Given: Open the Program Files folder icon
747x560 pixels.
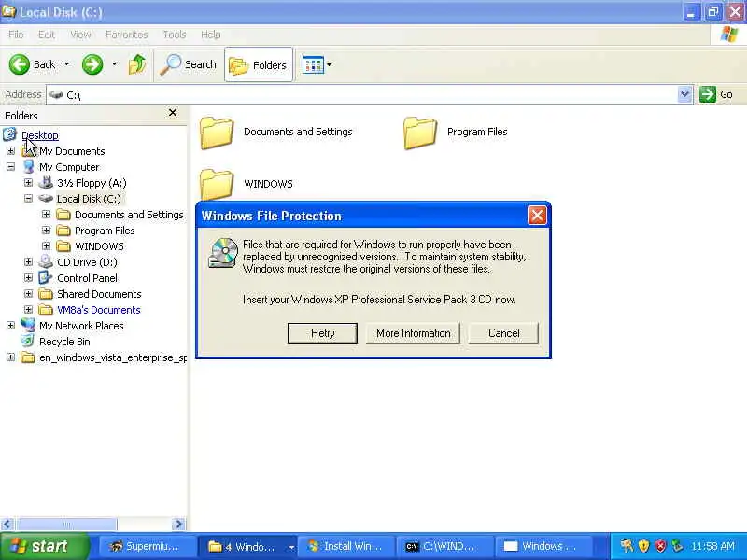Looking at the screenshot, I should [419, 133].
